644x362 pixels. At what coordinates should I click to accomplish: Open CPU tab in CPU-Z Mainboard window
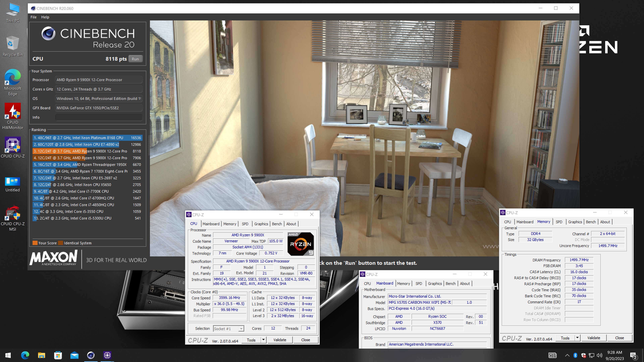[x=367, y=284]
